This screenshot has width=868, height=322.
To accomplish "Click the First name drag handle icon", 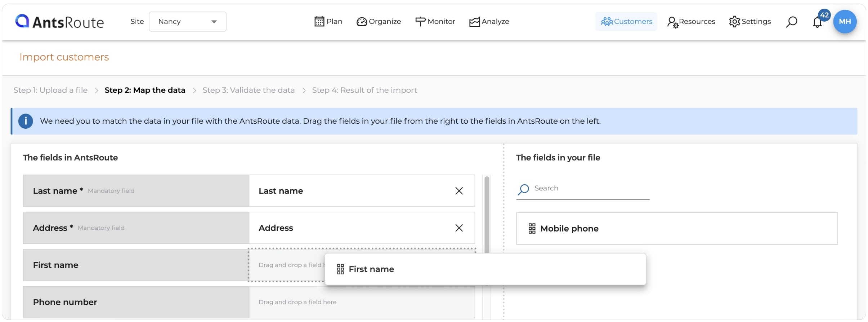I will click(x=340, y=269).
